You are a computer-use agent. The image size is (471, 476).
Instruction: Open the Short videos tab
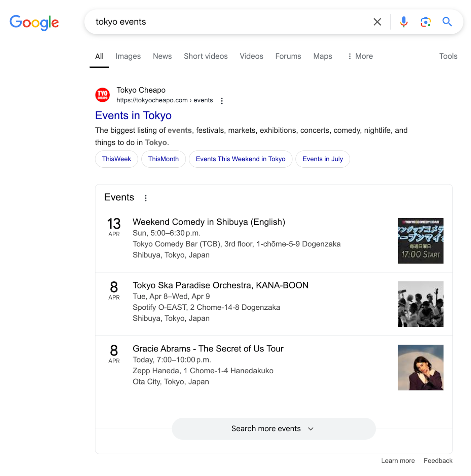pyautogui.click(x=206, y=56)
